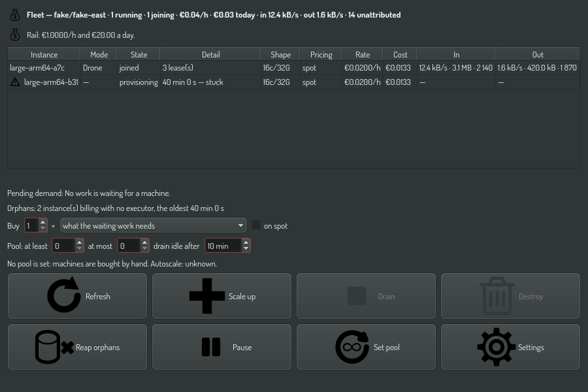Click the Settings button label

531,348
